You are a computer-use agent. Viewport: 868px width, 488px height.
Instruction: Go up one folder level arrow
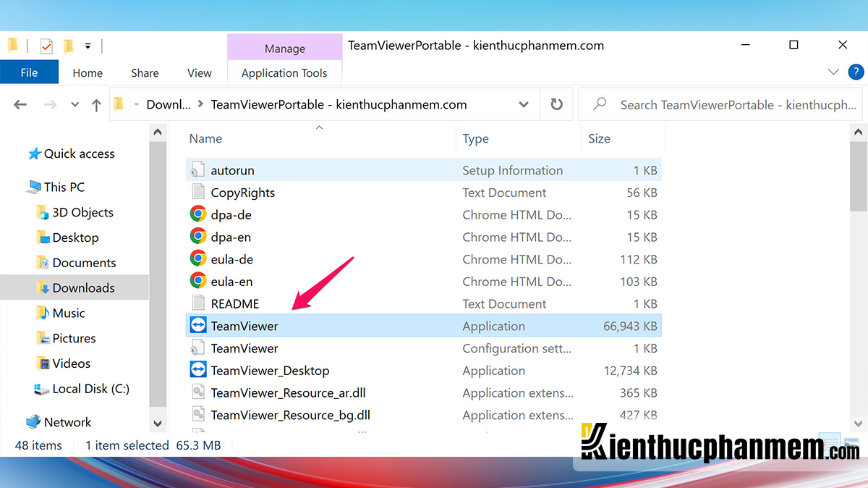[96, 105]
